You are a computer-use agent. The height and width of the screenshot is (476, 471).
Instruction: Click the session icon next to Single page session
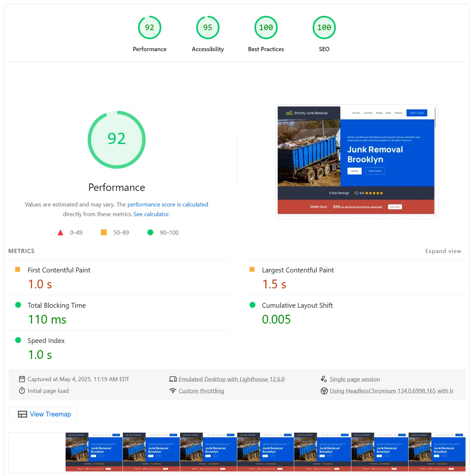324,379
